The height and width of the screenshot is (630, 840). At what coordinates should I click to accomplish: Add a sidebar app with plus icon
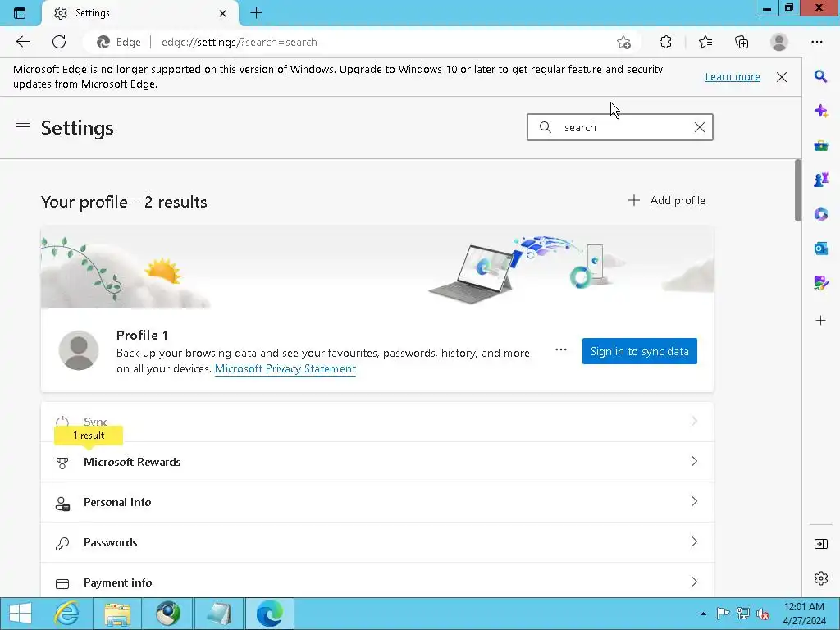coord(820,321)
